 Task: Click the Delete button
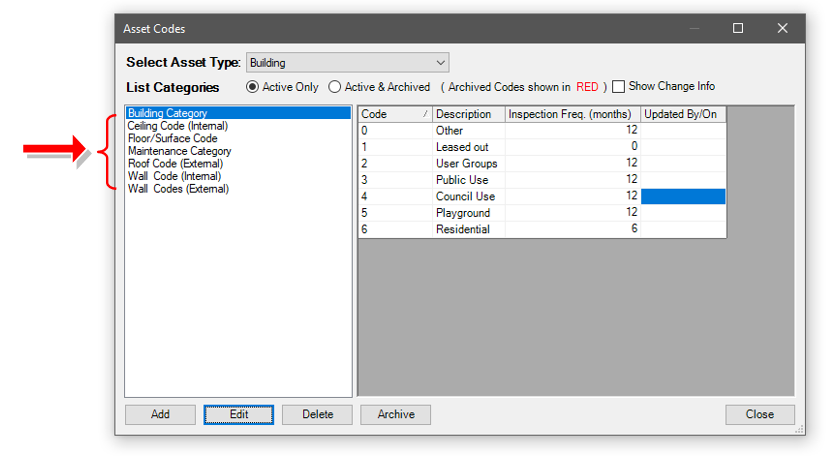click(317, 414)
